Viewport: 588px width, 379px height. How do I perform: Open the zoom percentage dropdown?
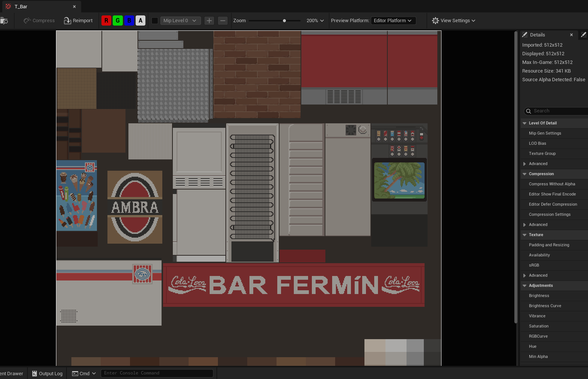(315, 21)
